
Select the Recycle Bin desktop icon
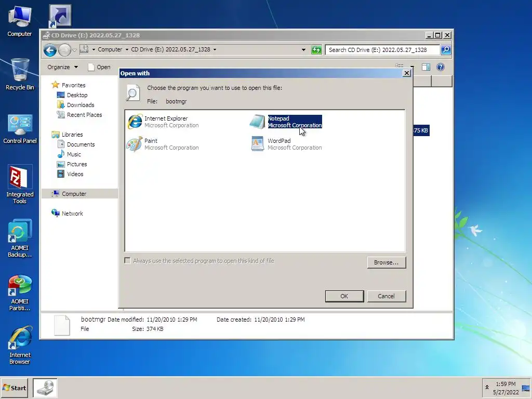[x=20, y=74]
